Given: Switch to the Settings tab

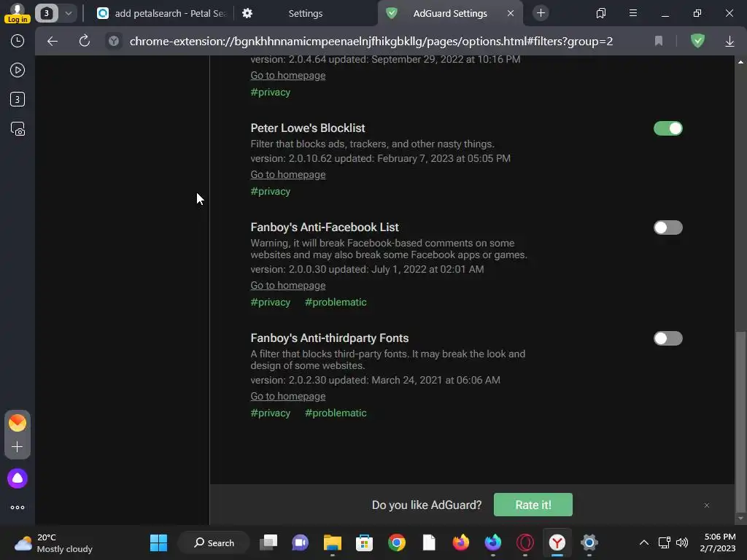Looking at the screenshot, I should [x=306, y=13].
